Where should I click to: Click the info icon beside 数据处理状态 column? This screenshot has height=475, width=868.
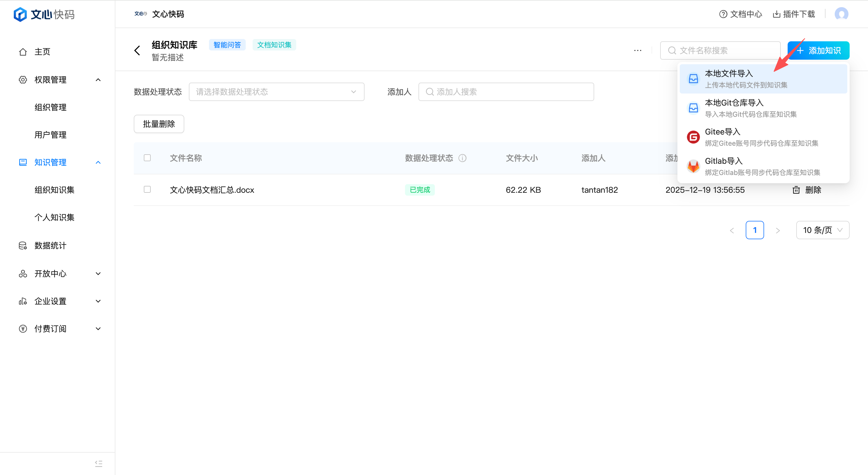pyautogui.click(x=462, y=158)
